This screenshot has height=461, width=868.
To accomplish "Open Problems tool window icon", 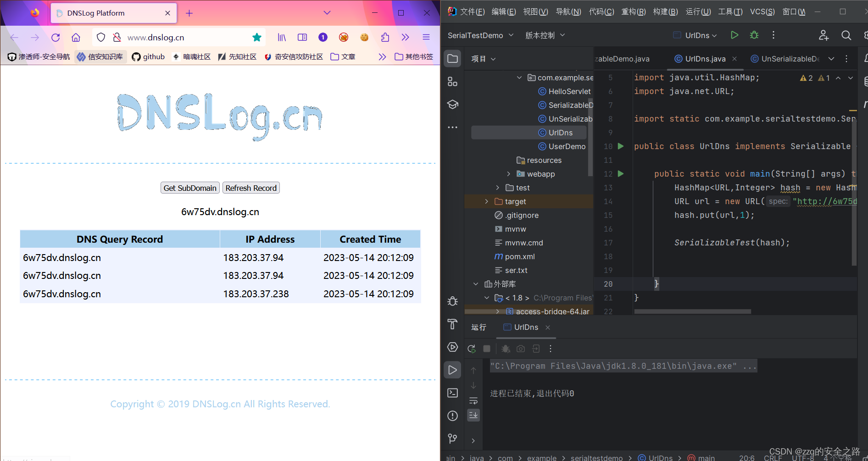I will 453,416.
